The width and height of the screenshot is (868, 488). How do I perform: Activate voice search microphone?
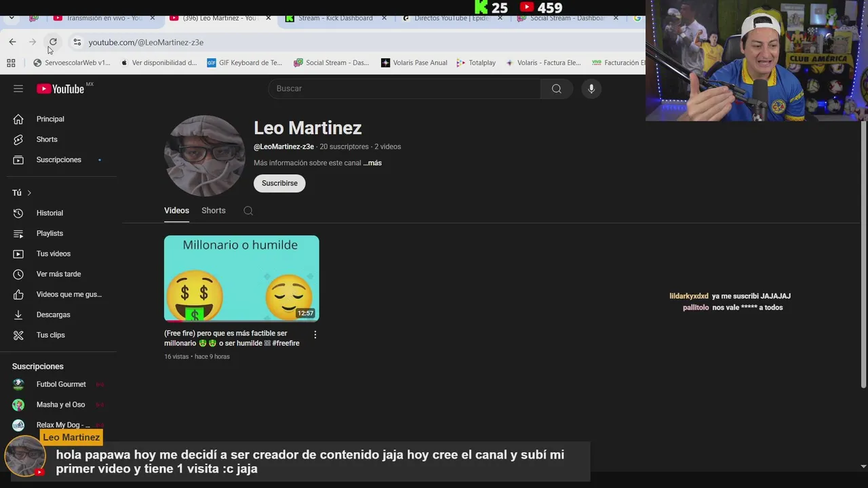591,89
